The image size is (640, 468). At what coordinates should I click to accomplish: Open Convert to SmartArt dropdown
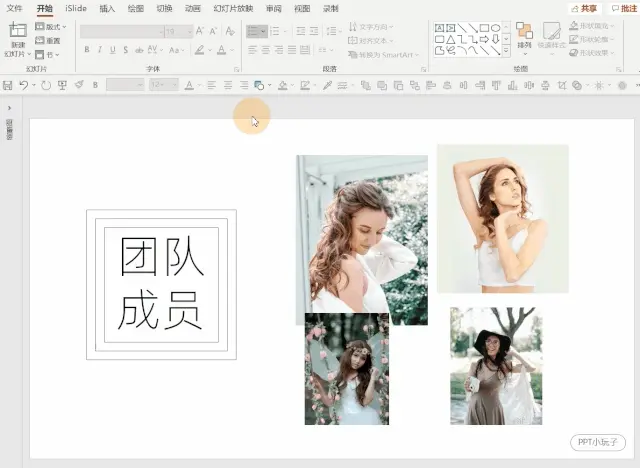[383, 54]
